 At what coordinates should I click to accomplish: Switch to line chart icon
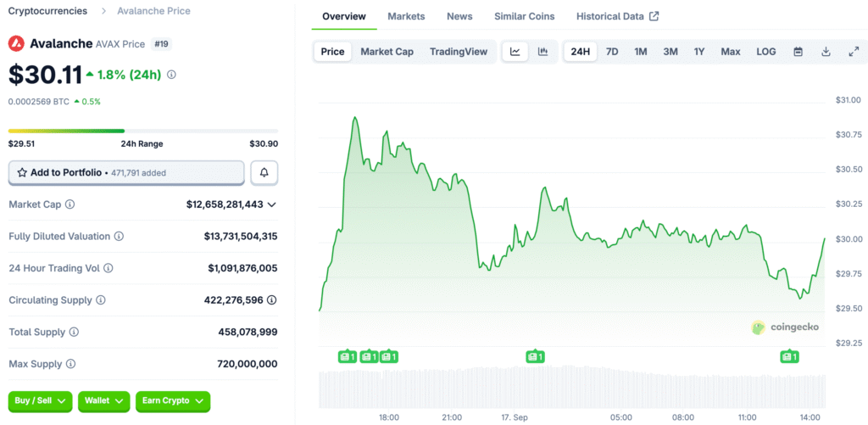(515, 52)
